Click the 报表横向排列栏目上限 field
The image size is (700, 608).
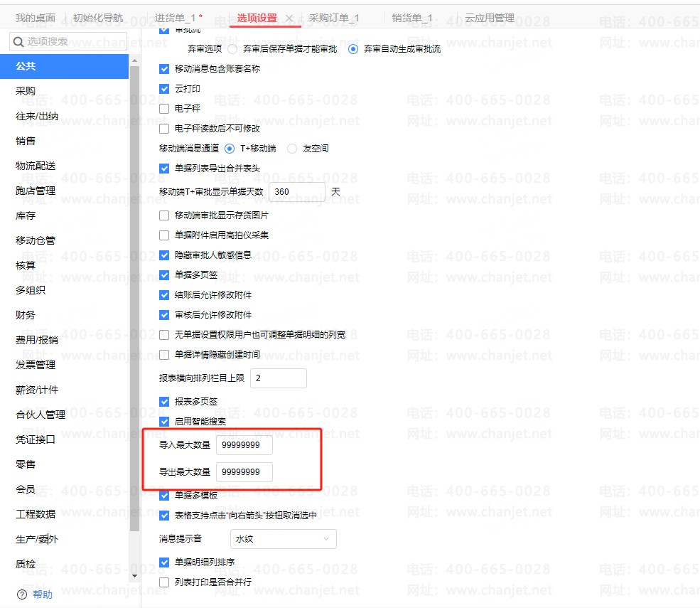(278, 378)
